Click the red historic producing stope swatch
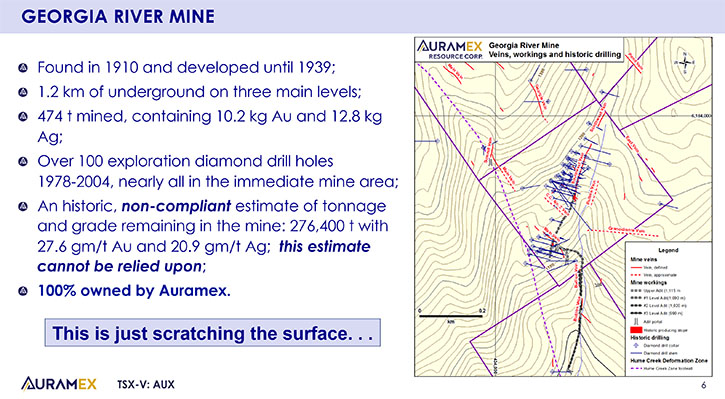725x399 pixels. 636,330
